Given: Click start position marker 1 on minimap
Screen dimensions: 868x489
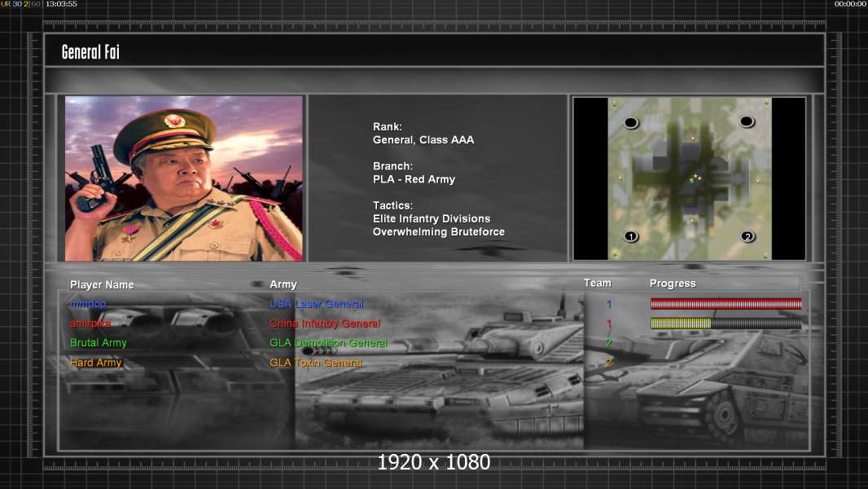Looking at the screenshot, I should [x=631, y=236].
